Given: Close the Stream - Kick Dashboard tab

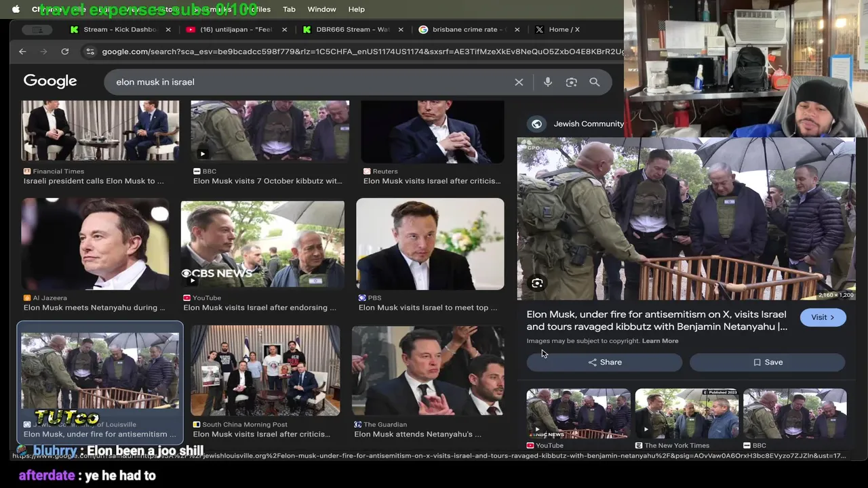Looking at the screenshot, I should [x=169, y=30].
